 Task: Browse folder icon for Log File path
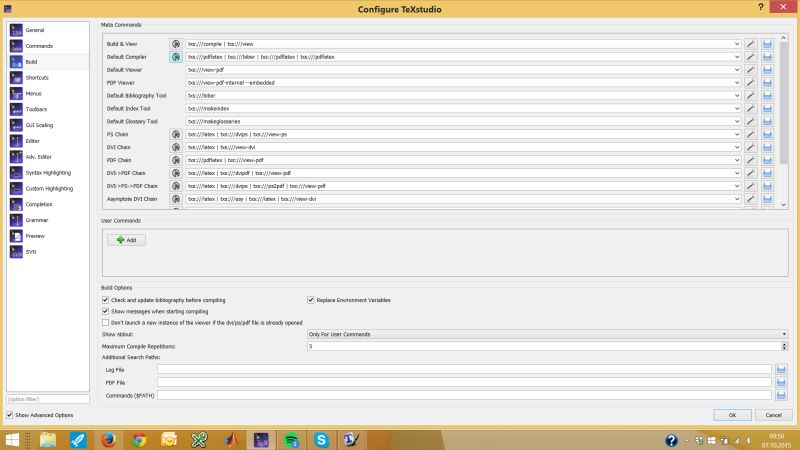point(781,369)
